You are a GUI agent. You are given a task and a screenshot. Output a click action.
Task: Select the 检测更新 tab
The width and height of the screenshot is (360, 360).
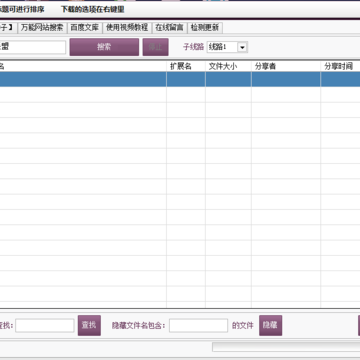tap(205, 28)
